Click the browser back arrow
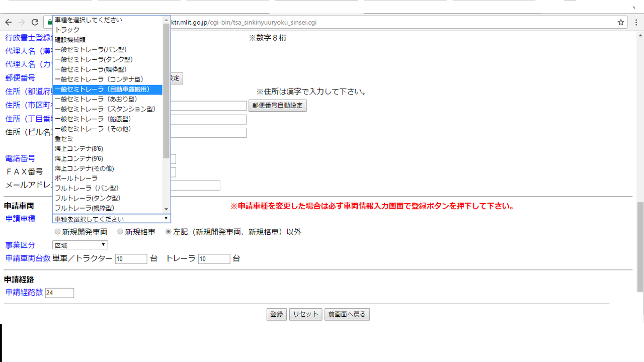Viewport: 644px width, 362px height. point(9,23)
